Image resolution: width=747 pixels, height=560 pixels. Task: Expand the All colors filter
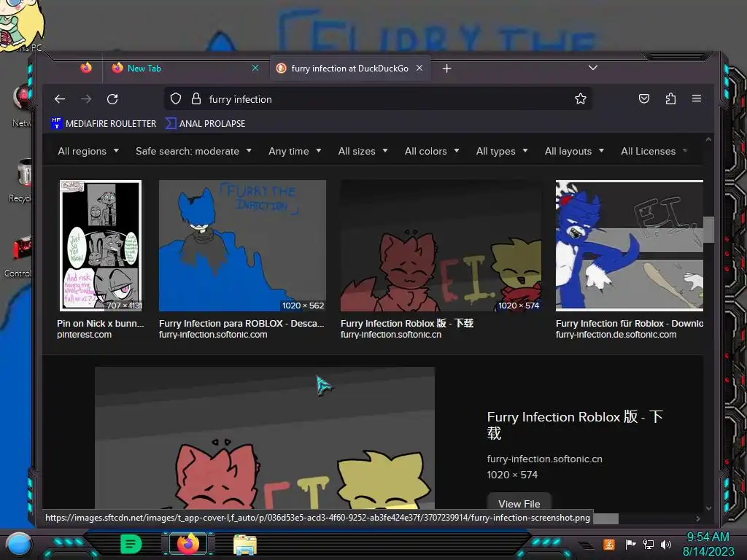coord(432,151)
